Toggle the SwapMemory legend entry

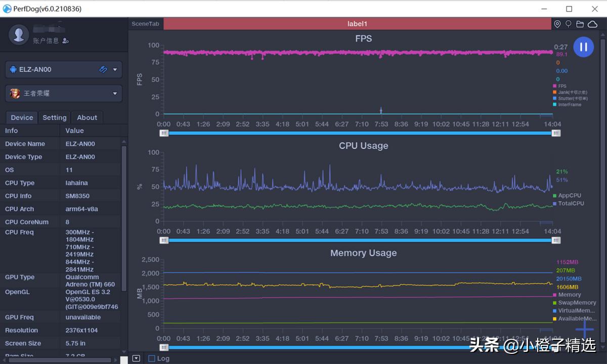pyautogui.click(x=576, y=303)
